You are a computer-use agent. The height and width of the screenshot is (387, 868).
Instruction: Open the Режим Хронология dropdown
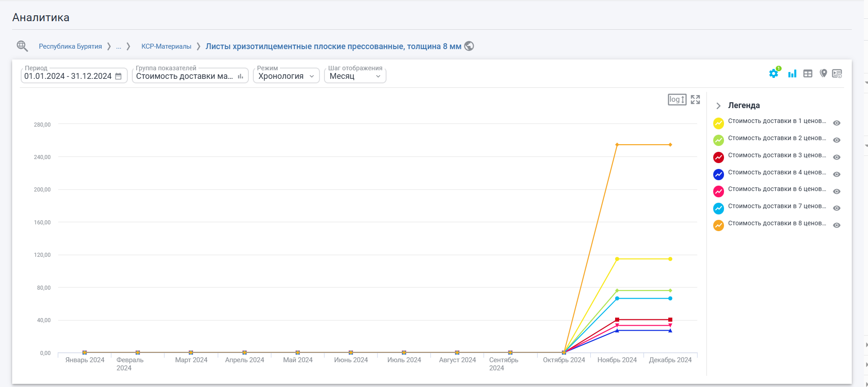[x=286, y=75]
